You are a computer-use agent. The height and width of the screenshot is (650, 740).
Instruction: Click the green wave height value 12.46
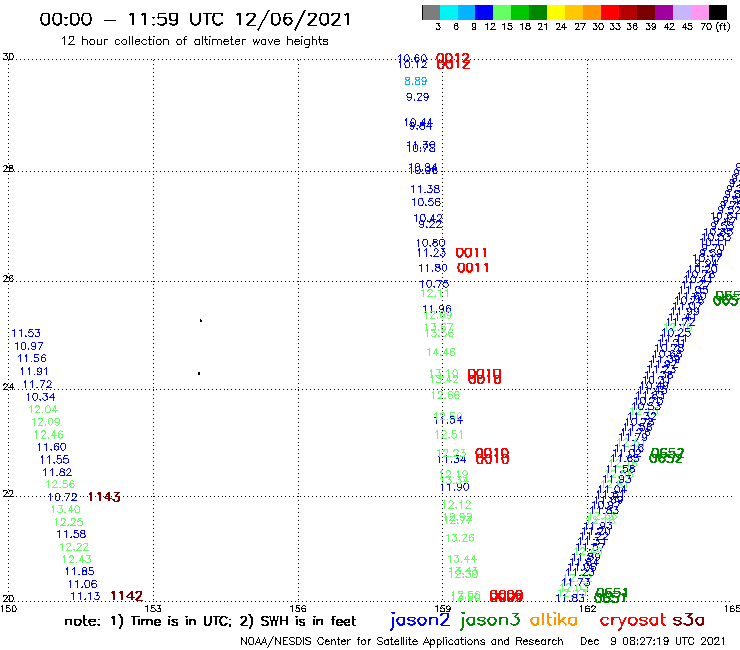(x=49, y=435)
